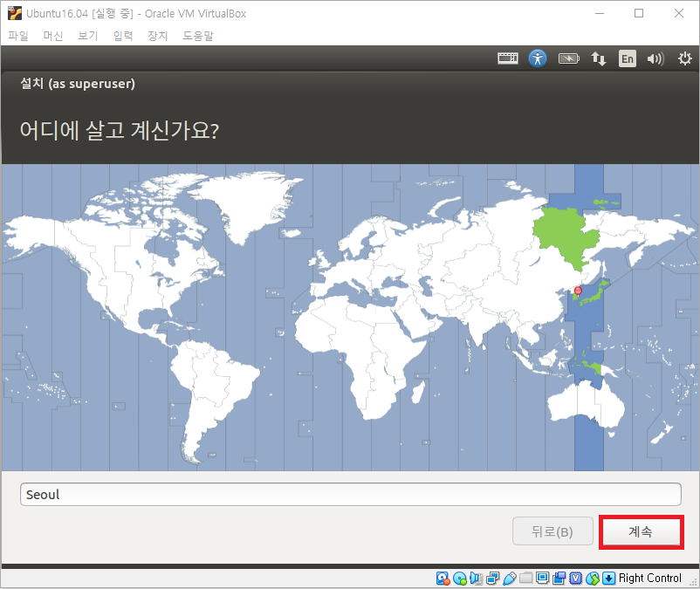The height and width of the screenshot is (589, 700).
Task: Click the network adapters status icon
Action: coord(492,579)
